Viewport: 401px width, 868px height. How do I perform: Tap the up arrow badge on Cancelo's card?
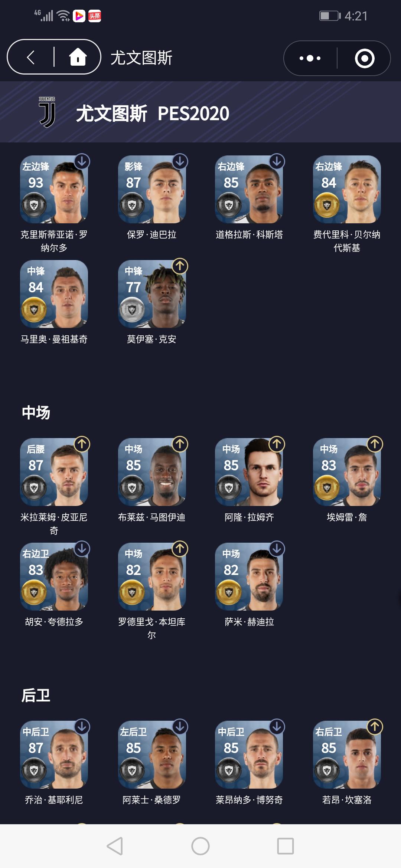(x=375, y=727)
